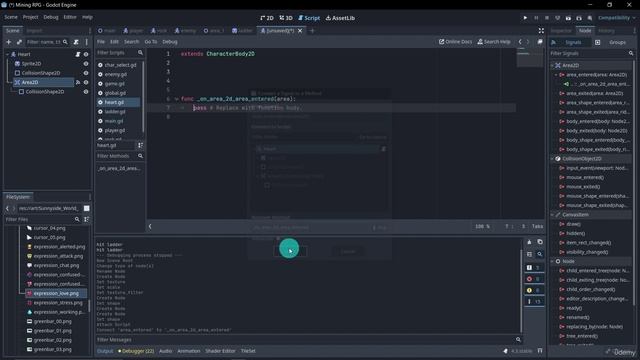Toggle visibility of Heart node
Screen dimensions: 640x360
(86, 54)
